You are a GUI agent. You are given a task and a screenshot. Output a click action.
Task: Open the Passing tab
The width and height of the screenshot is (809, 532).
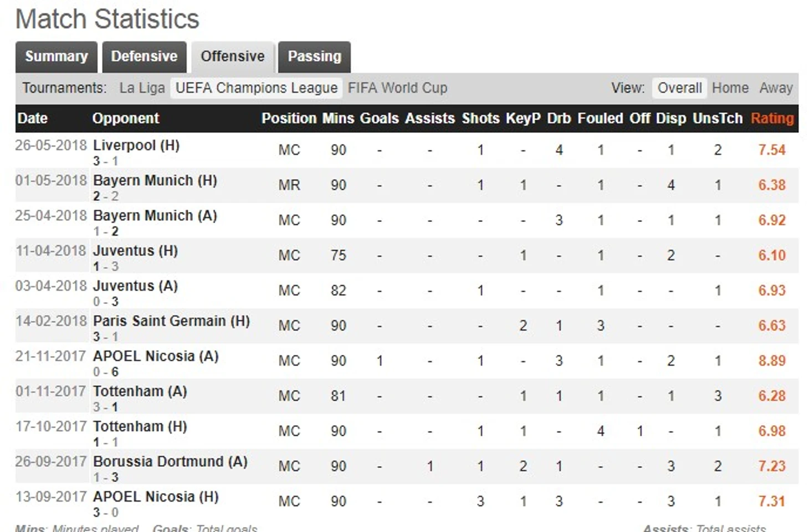pos(314,56)
